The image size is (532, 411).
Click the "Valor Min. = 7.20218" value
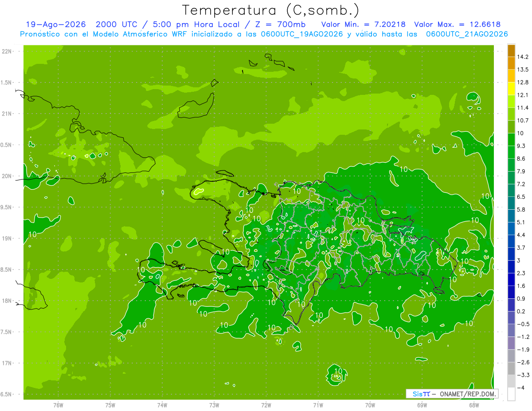(x=364, y=24)
